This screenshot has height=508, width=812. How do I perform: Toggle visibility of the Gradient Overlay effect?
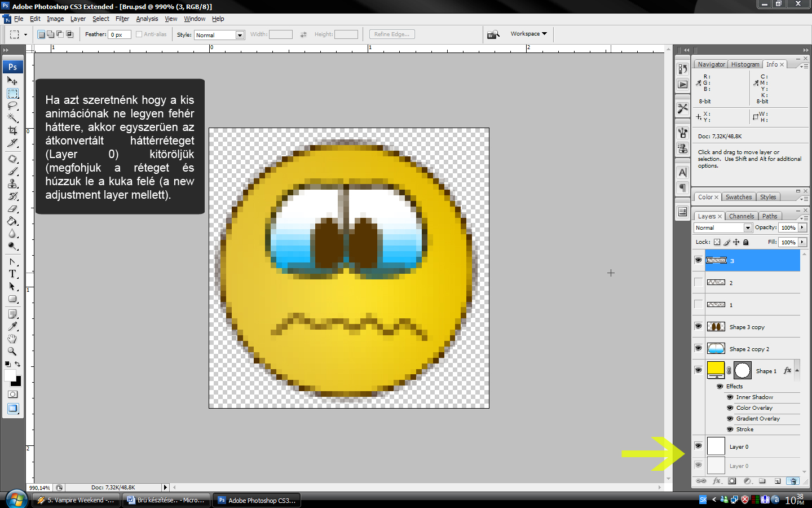click(x=730, y=419)
